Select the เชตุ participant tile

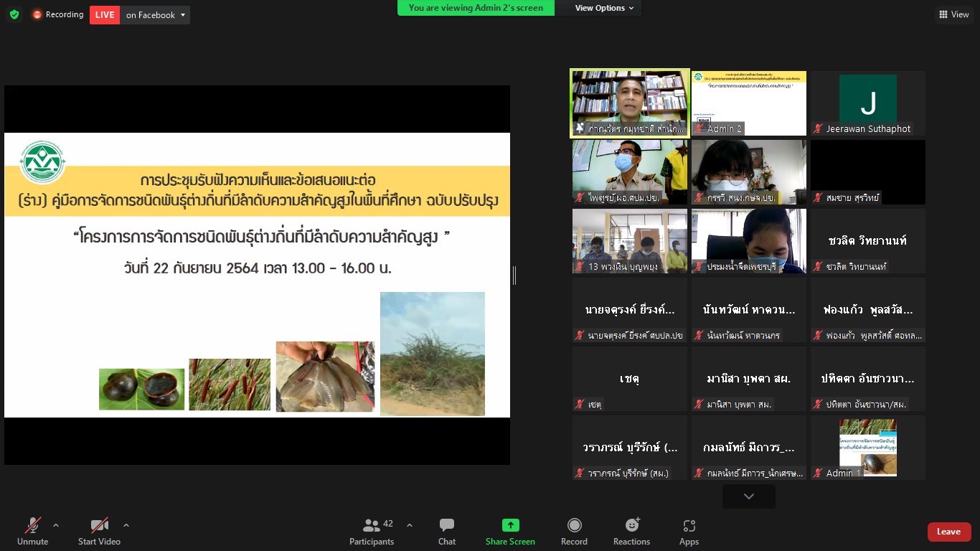pos(630,379)
